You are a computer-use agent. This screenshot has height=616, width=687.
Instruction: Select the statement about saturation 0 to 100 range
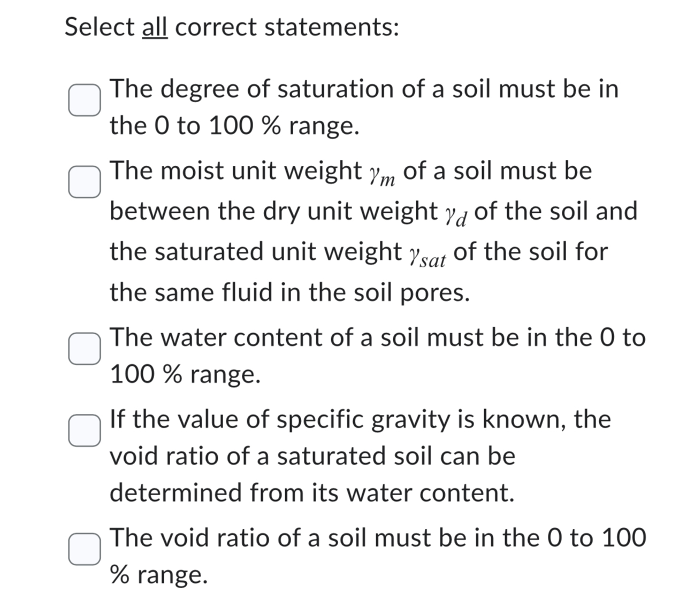point(85,101)
